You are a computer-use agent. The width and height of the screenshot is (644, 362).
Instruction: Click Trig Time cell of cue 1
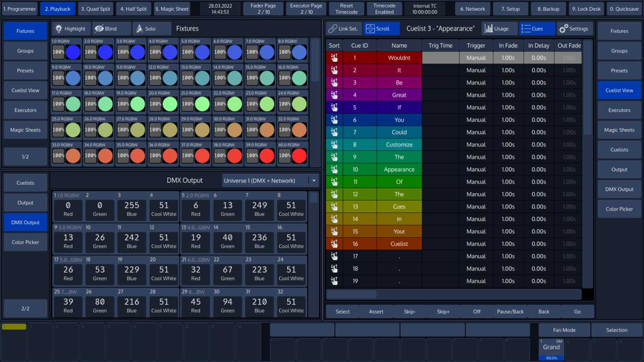(x=440, y=58)
